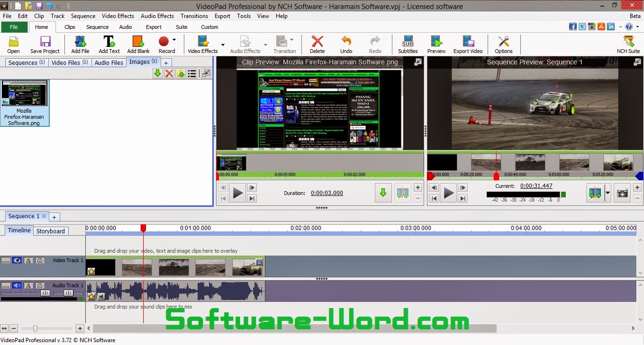Expand the Video Effects dropdown arrow
The height and width of the screenshot is (345, 644).
223,45
